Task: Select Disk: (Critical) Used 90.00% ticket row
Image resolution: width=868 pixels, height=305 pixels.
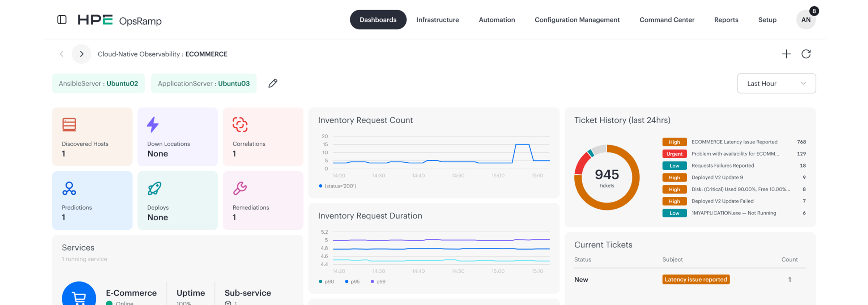Action: pos(734,189)
